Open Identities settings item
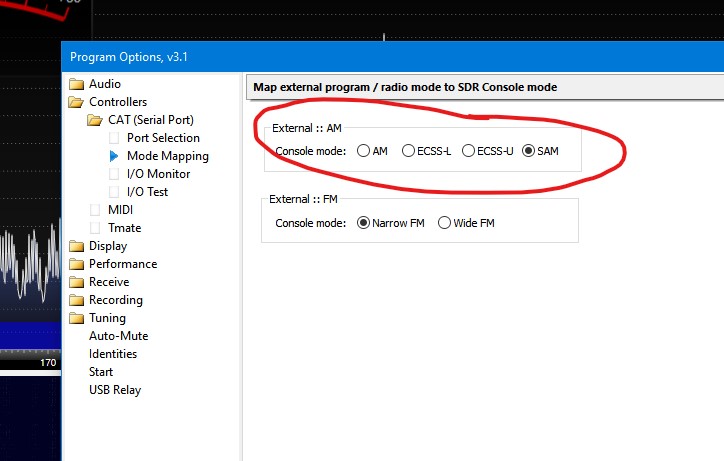Image resolution: width=724 pixels, height=461 pixels. click(112, 354)
